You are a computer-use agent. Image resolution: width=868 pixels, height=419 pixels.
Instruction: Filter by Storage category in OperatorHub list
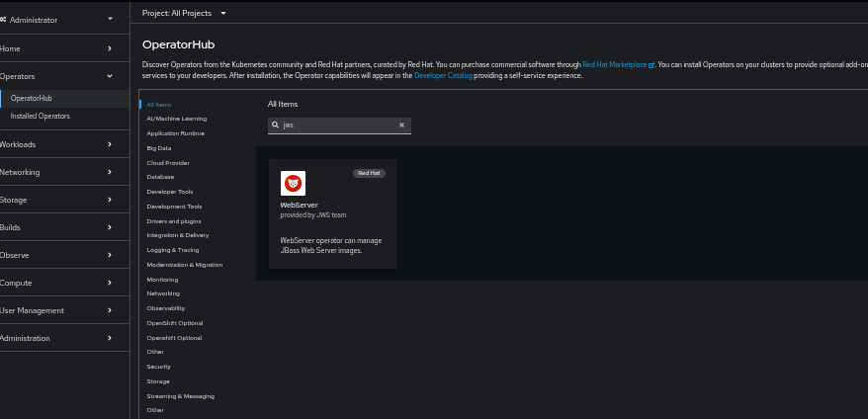coord(158,381)
